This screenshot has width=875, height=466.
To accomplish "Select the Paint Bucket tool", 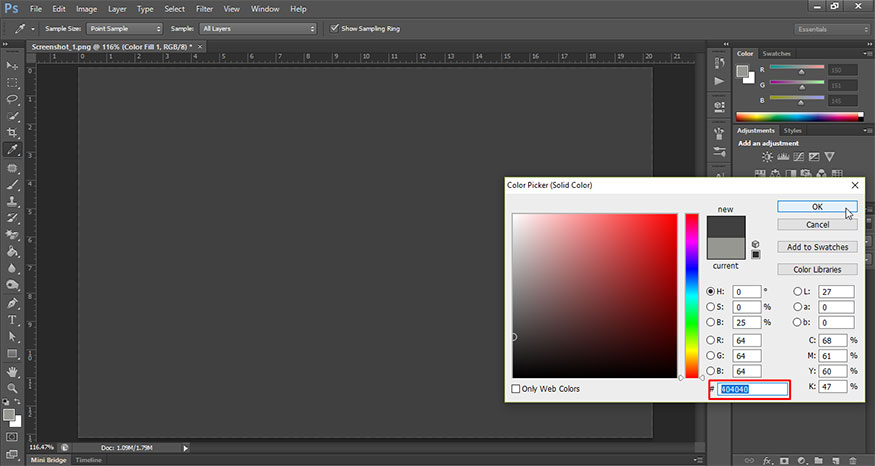I will click(12, 251).
